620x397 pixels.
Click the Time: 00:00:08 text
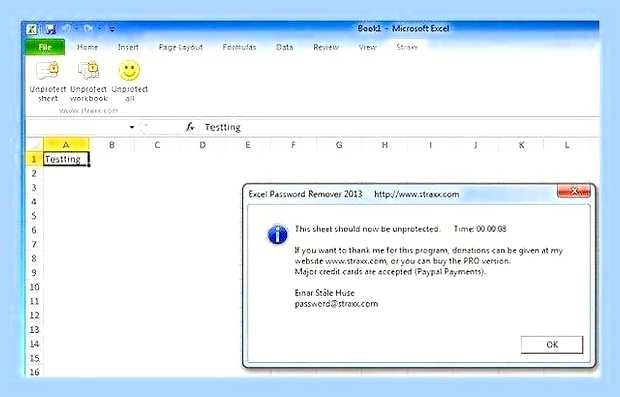480,229
